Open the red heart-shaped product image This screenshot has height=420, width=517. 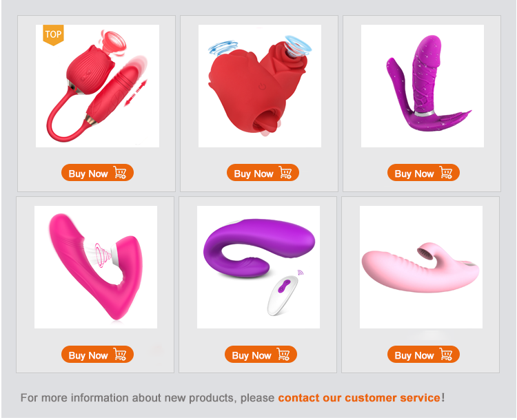click(260, 86)
